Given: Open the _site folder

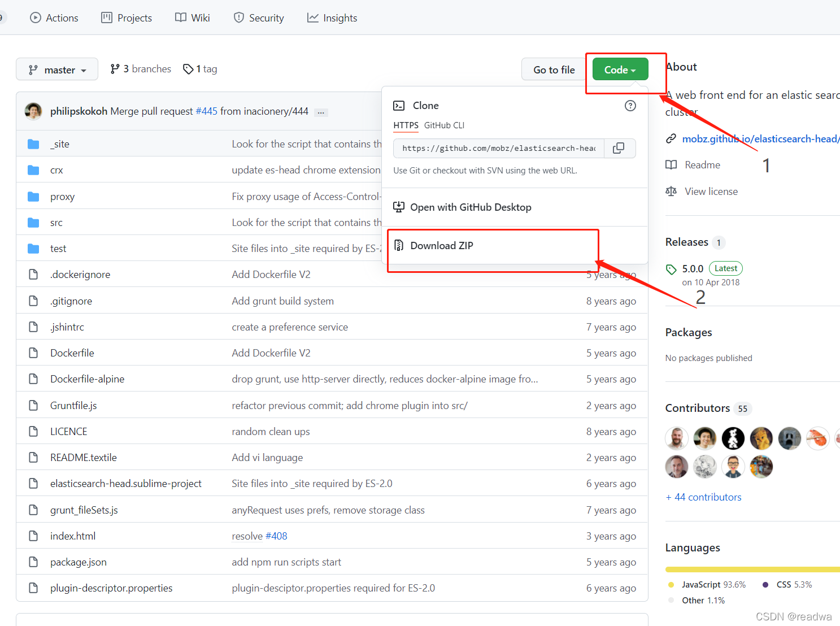Looking at the screenshot, I should [x=60, y=144].
